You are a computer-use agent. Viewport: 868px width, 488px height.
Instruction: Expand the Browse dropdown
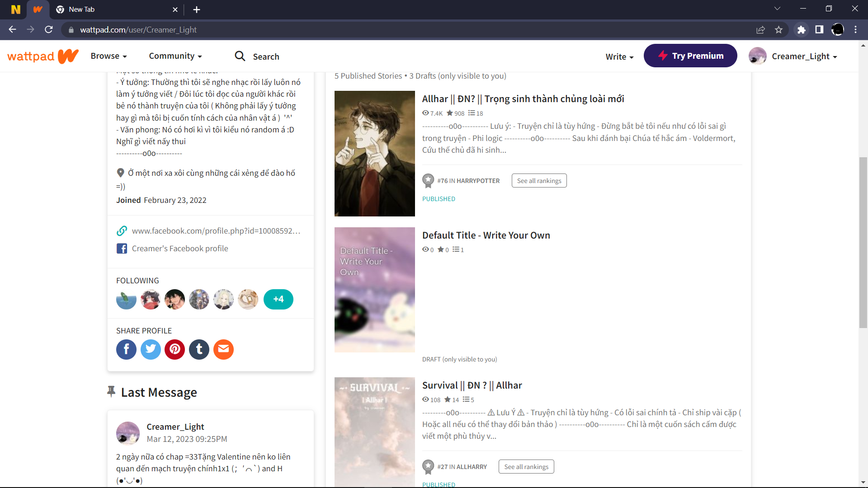(x=108, y=56)
